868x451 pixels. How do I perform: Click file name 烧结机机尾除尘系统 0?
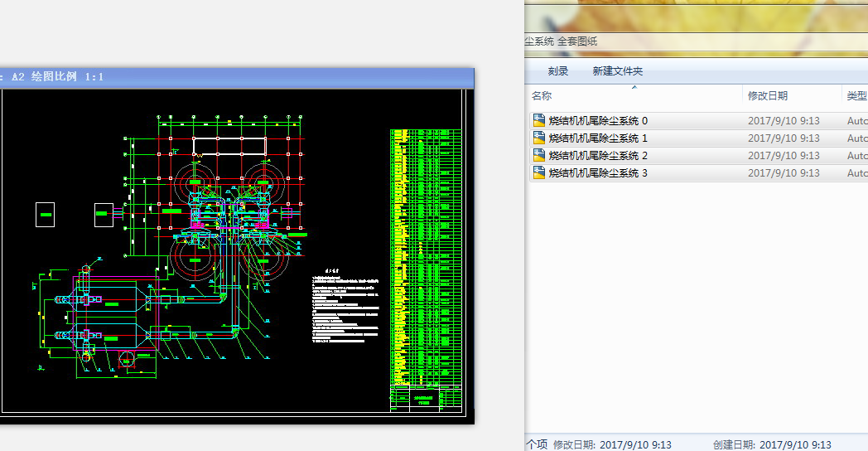[598, 121]
